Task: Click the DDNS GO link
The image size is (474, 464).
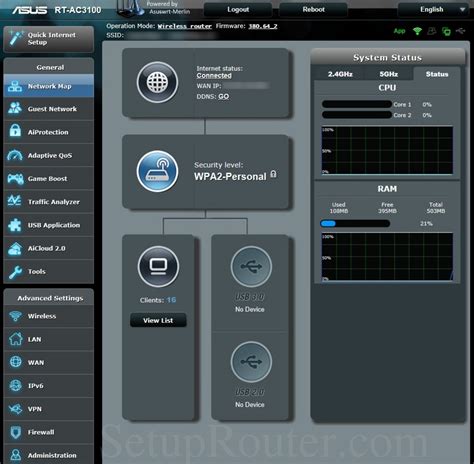Action: [x=224, y=96]
